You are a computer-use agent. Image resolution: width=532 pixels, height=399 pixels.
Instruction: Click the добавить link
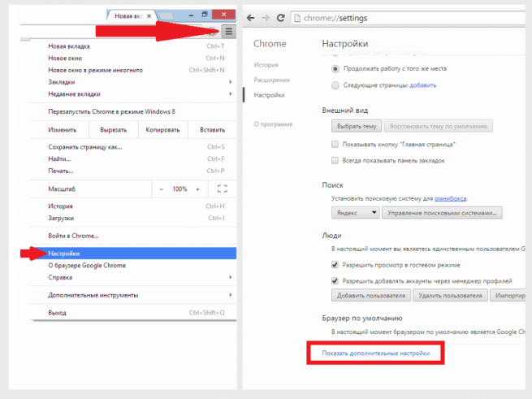click(423, 85)
